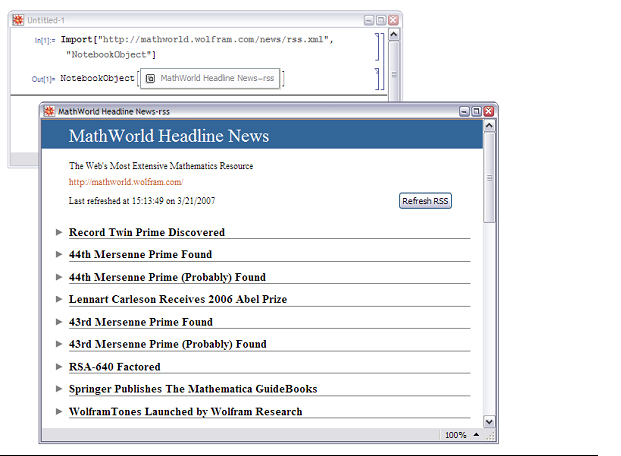Close the MathWorld Headline News-rss window
This screenshot has width=621, height=456.
[489, 111]
